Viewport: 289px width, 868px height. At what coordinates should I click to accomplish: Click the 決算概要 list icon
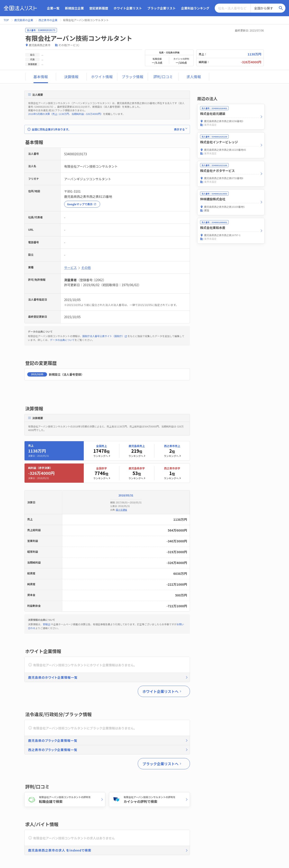coord(30,418)
